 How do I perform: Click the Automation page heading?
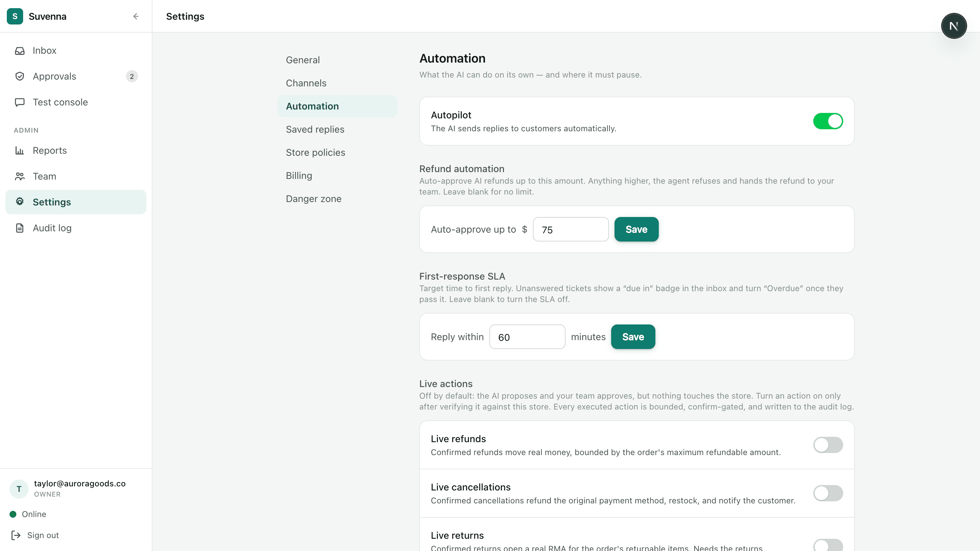pyautogui.click(x=452, y=59)
